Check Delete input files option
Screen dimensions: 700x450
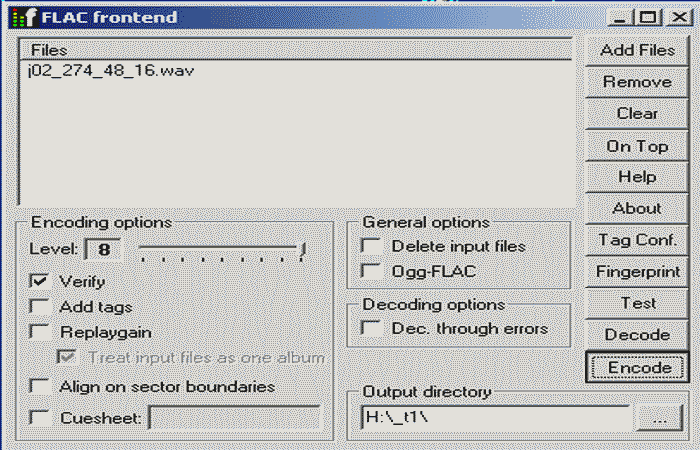coord(371,246)
